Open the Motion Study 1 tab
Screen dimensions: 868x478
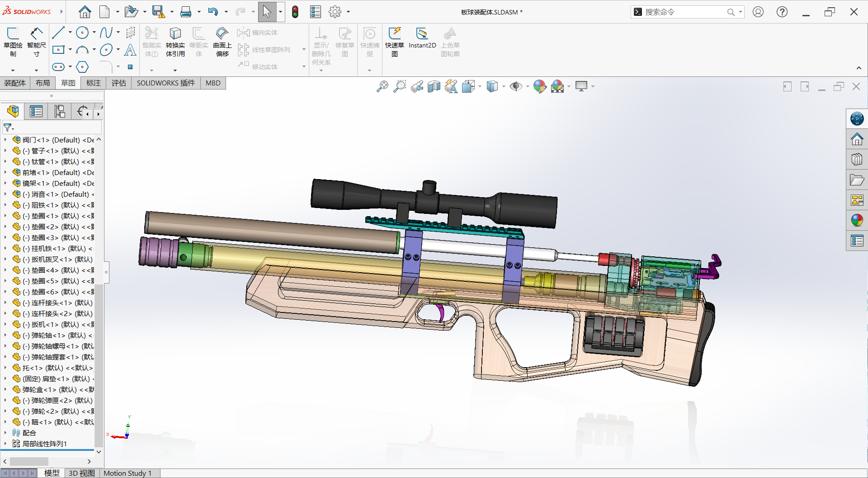pyautogui.click(x=128, y=473)
